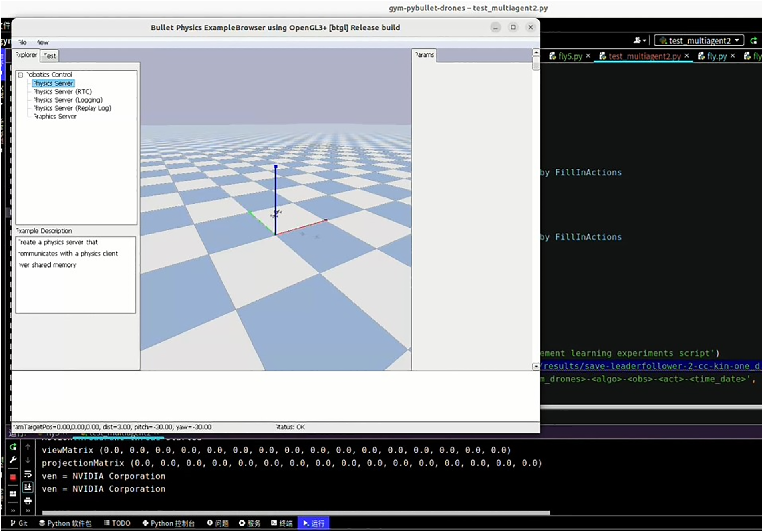Click the Params panel scrollbar down arrow
The height and width of the screenshot is (532, 763).
pos(536,366)
